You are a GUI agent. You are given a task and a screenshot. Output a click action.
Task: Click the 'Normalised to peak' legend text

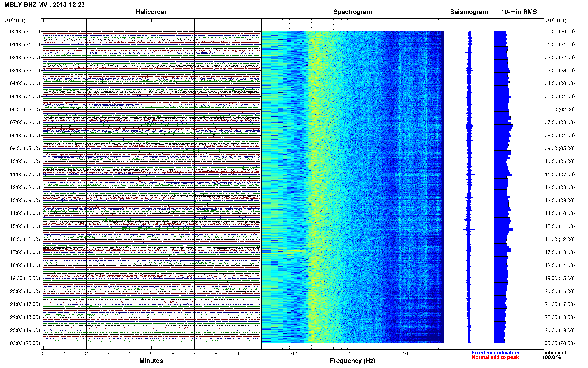click(x=495, y=357)
